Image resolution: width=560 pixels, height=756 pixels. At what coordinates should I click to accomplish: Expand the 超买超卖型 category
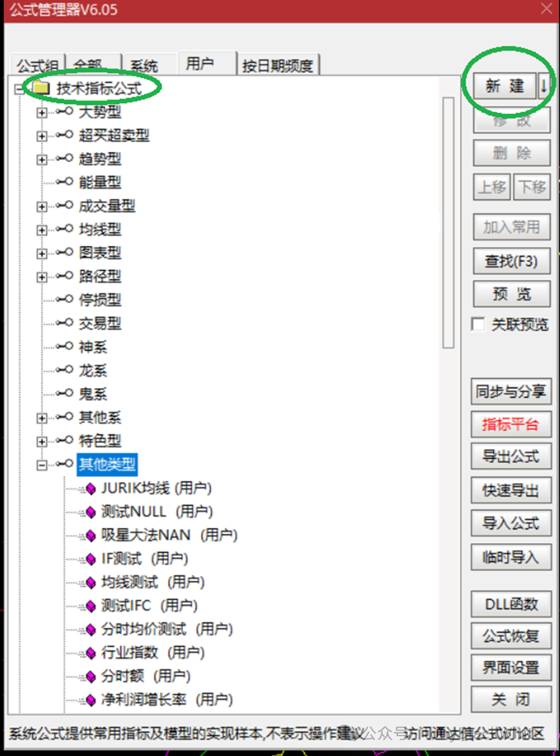click(x=42, y=136)
